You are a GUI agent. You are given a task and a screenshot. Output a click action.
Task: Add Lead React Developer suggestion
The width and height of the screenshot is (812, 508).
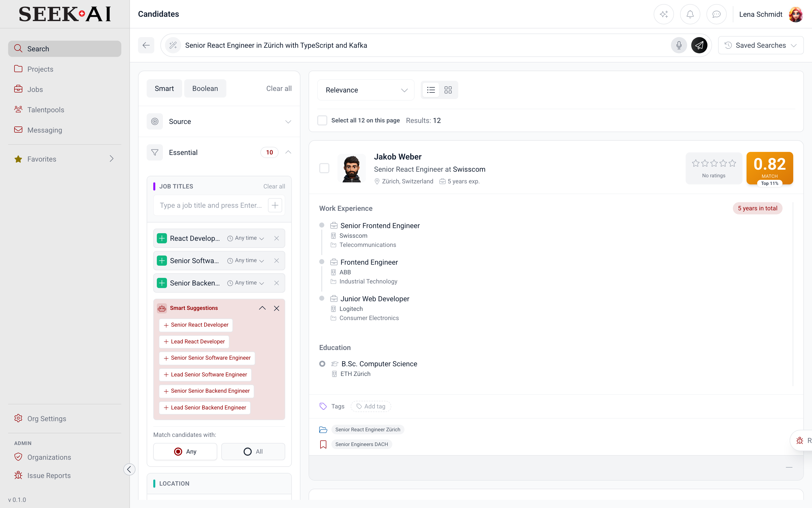(194, 341)
